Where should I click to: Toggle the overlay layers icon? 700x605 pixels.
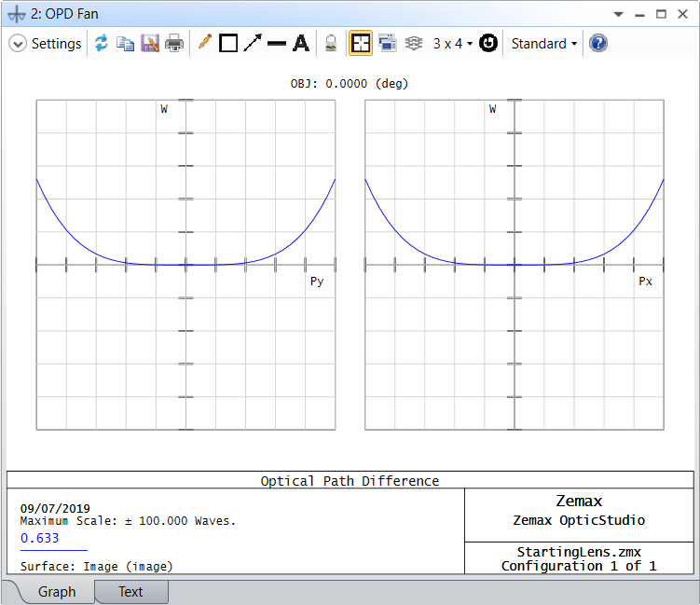[414, 44]
